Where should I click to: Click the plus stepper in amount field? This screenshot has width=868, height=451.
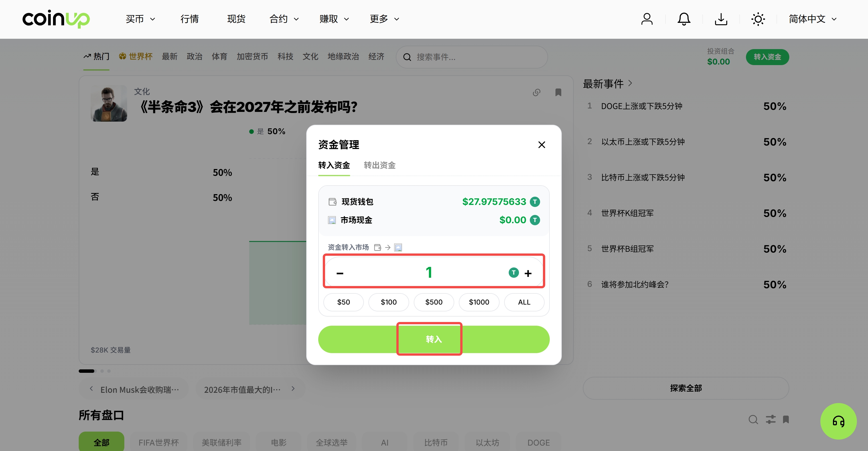click(528, 273)
